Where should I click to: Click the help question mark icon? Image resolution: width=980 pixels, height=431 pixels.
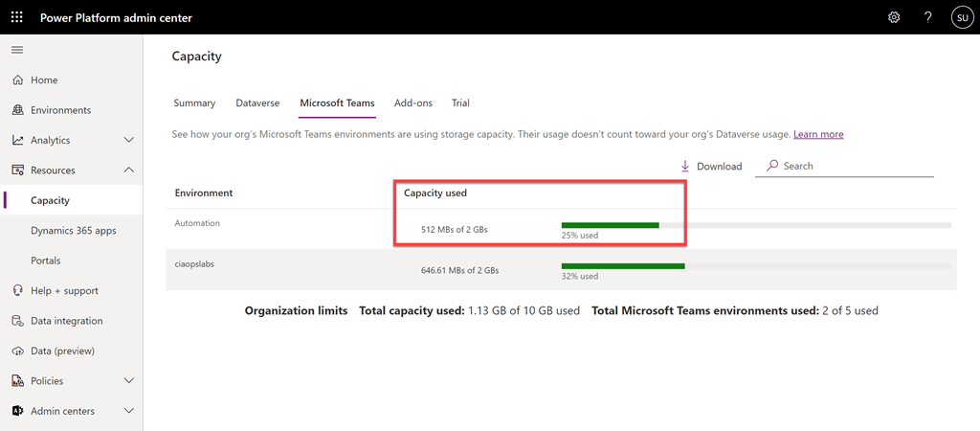[x=927, y=17]
